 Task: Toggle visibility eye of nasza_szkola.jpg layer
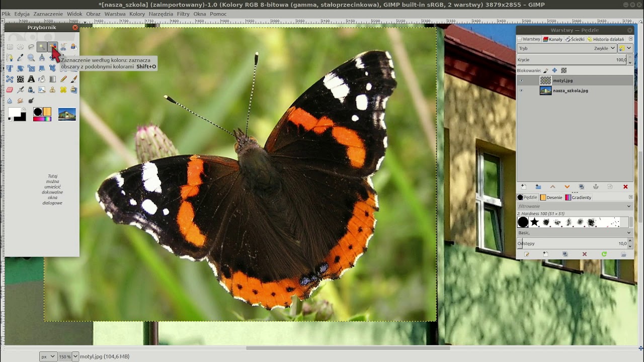[521, 90]
